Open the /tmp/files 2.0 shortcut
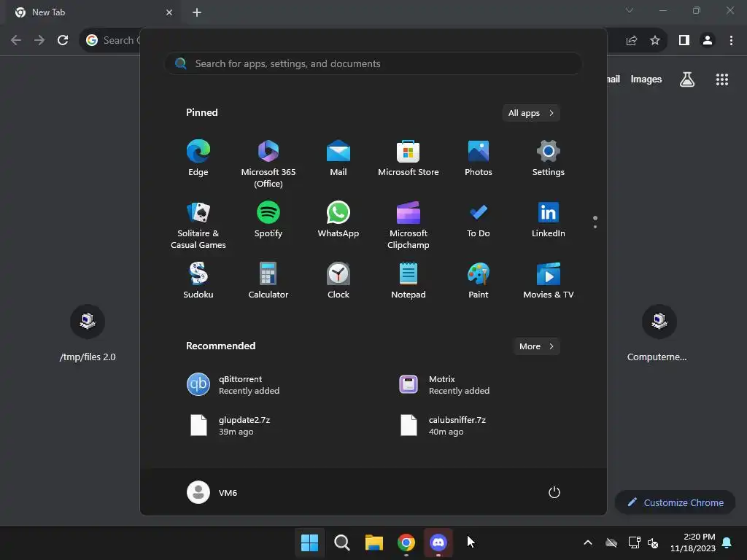 point(88,333)
